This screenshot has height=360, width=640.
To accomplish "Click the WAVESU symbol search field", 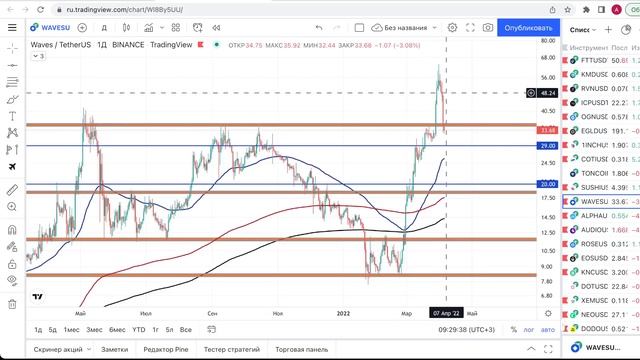I will (x=50, y=27).
